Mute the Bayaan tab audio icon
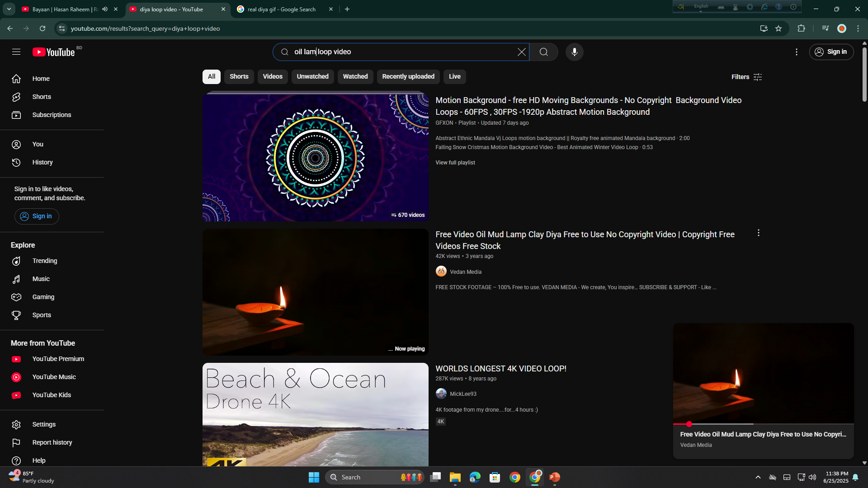This screenshot has width=868, height=488. (105, 9)
